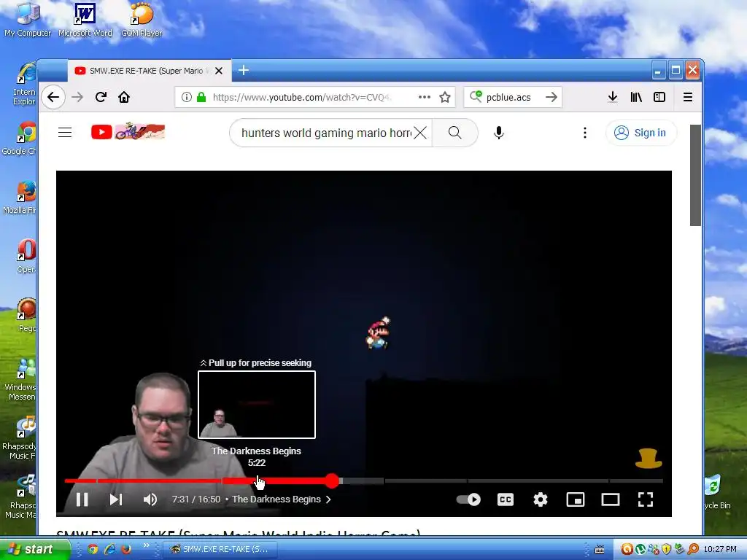Image resolution: width=747 pixels, height=560 pixels.
Task: Clear the YouTube search text
Action: [x=420, y=133]
